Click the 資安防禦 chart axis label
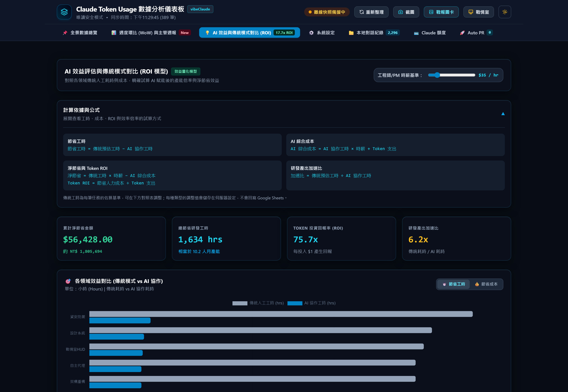Screen dimensions: 568x392 [78, 317]
